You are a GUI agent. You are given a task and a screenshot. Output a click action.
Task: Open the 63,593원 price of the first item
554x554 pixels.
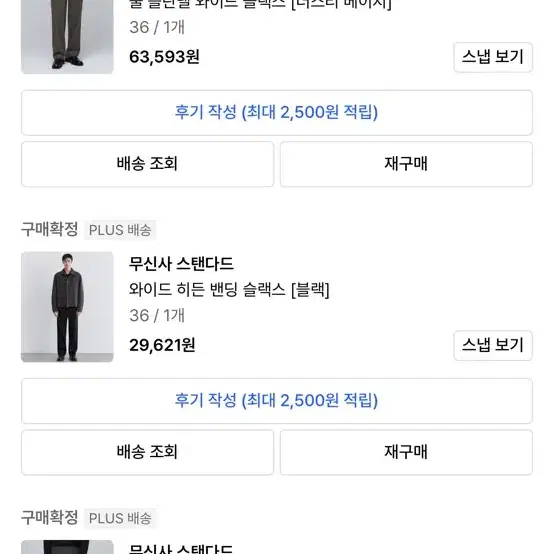(x=164, y=57)
